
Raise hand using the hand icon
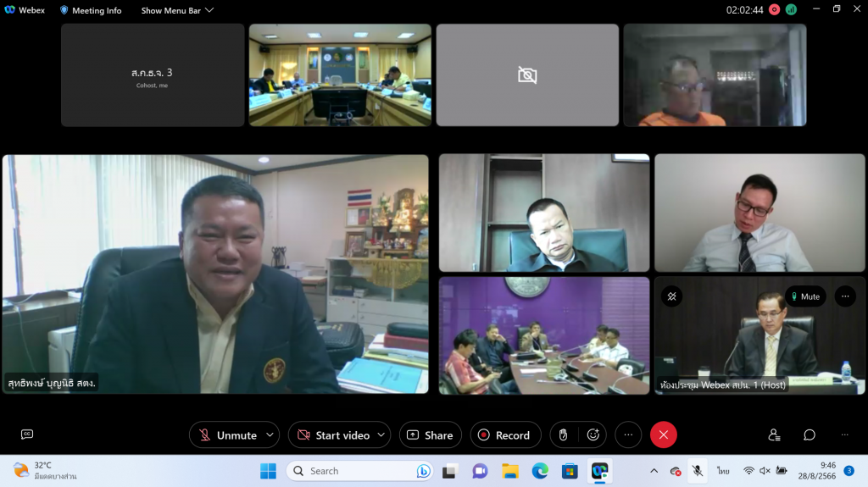pos(564,434)
